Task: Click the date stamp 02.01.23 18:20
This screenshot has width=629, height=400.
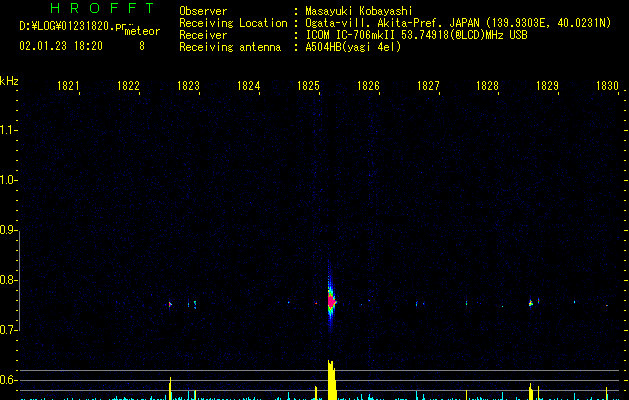Action: tap(61, 46)
